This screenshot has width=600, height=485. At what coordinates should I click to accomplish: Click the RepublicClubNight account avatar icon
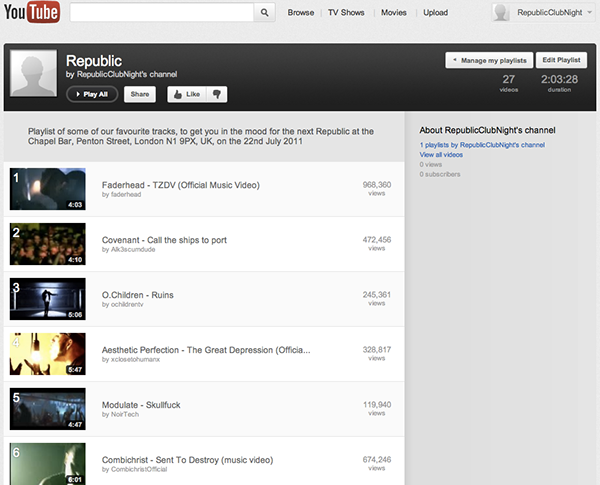click(x=501, y=13)
